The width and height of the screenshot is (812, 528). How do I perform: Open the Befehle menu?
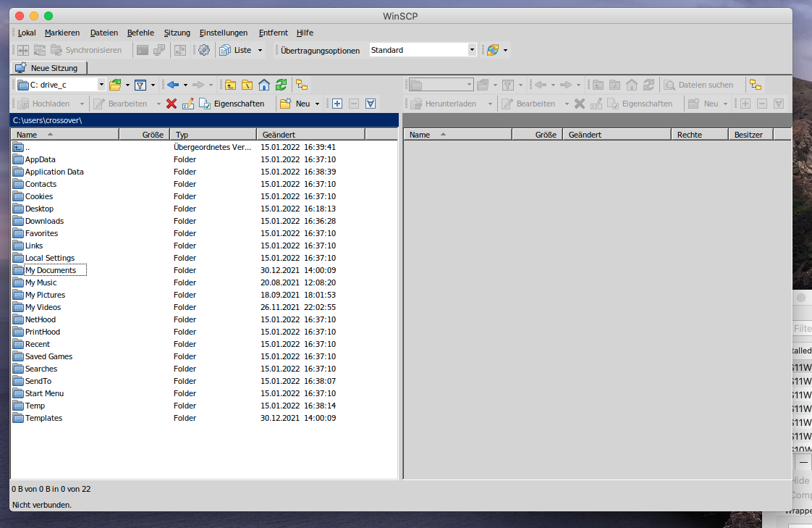tap(140, 33)
